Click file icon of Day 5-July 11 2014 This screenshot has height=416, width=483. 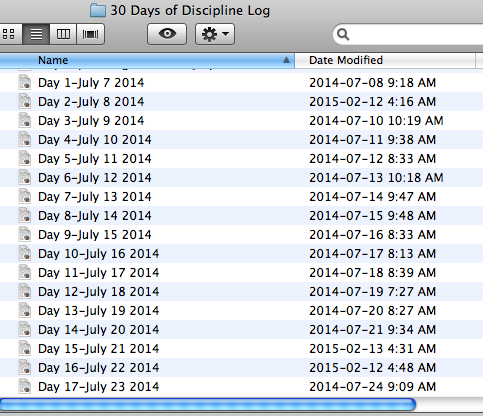(x=25, y=158)
